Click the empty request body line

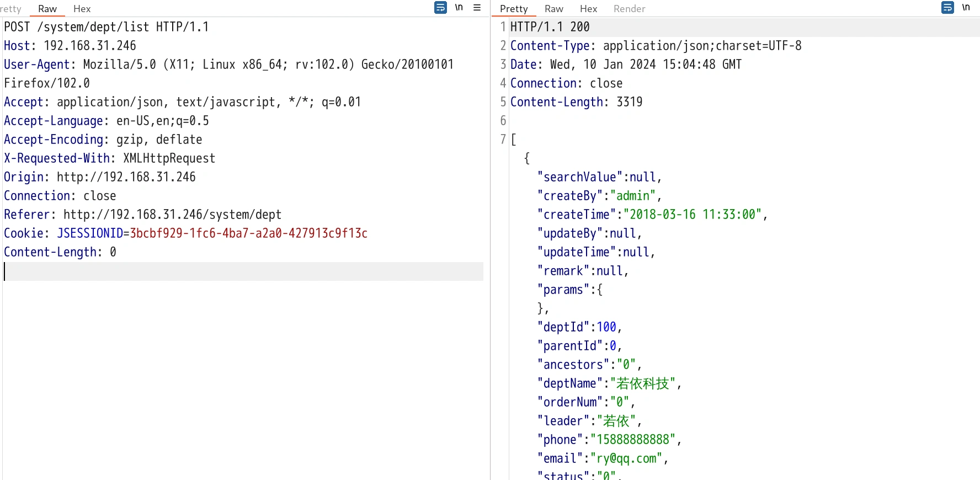click(243, 271)
